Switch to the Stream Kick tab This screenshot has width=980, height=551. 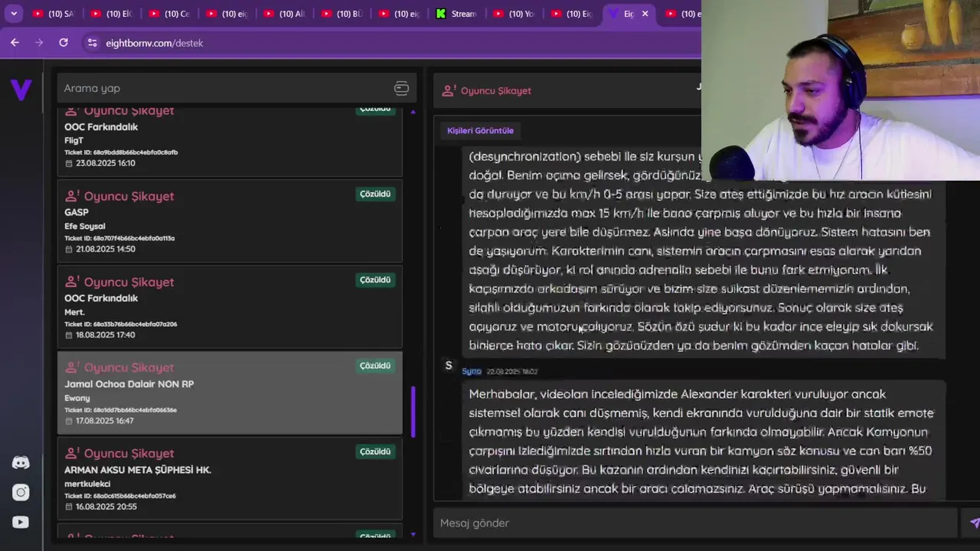pos(457,14)
